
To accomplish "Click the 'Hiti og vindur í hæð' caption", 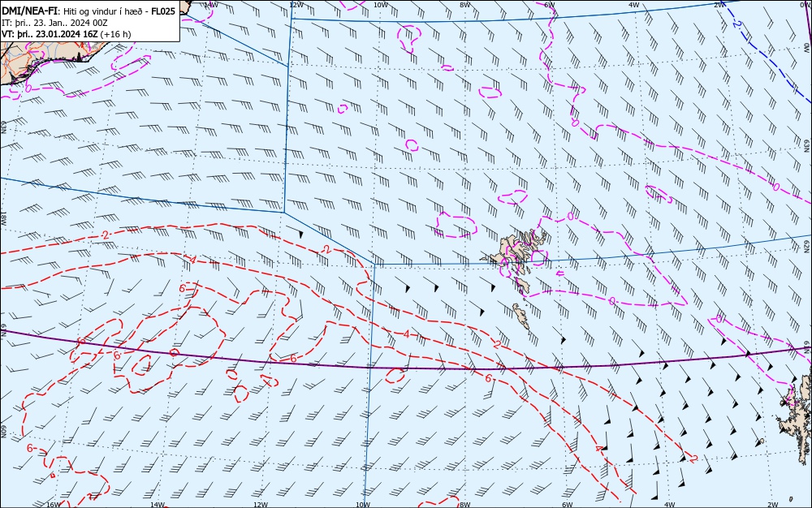I will 101,11.
